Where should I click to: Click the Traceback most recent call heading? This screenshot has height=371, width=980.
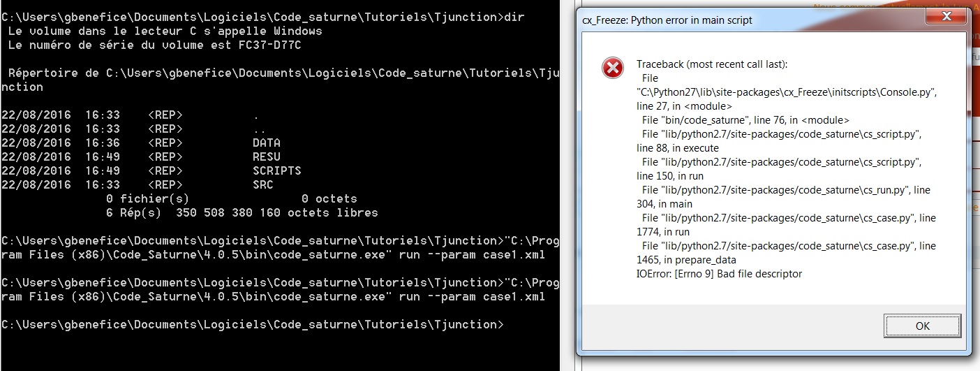(711, 64)
